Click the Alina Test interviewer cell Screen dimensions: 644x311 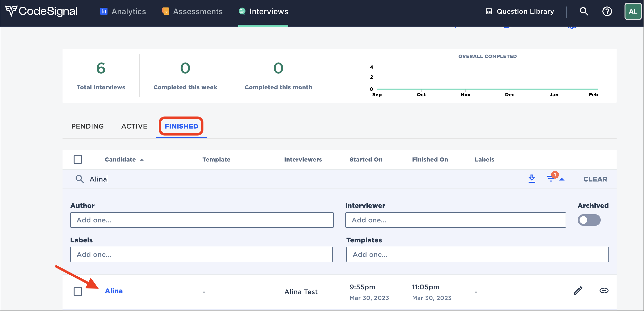coord(301,292)
